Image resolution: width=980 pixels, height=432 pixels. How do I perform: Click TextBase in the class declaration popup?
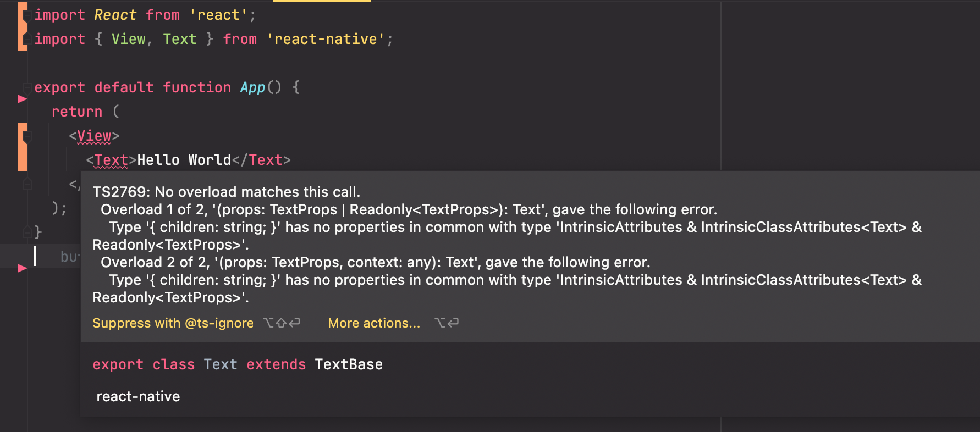click(348, 364)
